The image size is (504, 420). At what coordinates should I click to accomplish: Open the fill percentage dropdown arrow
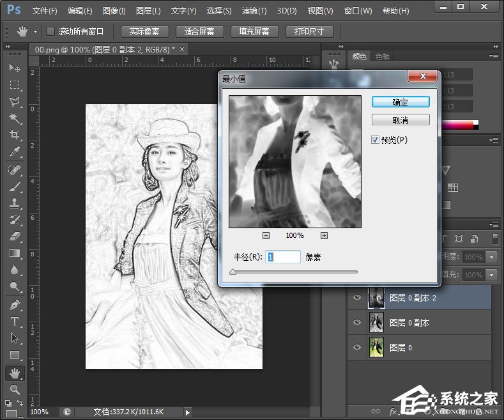pos(491,275)
